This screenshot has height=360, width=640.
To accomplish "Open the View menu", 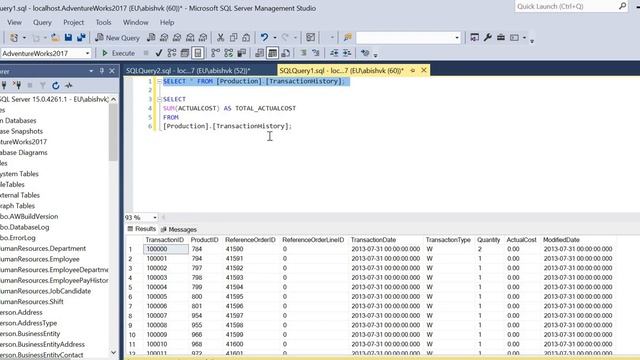I will click(14, 22).
